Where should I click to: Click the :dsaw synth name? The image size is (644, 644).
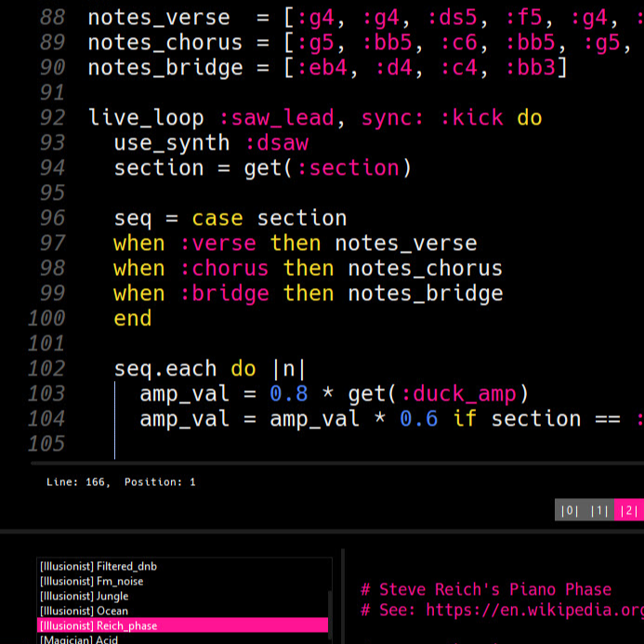276,143
